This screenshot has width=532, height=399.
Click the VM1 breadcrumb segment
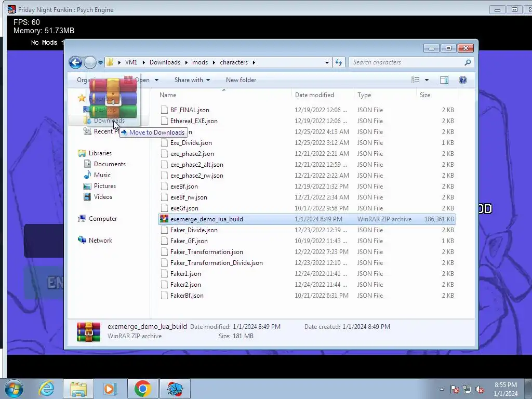[131, 62]
